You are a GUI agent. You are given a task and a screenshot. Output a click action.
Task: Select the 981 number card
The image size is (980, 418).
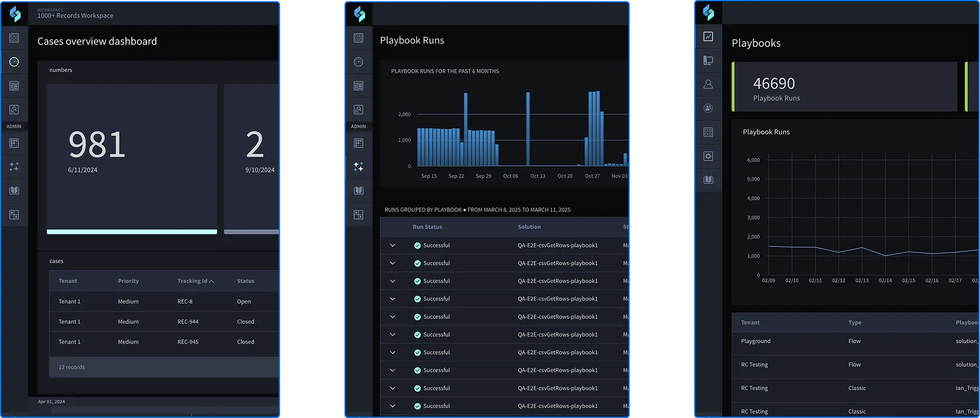[x=132, y=159]
